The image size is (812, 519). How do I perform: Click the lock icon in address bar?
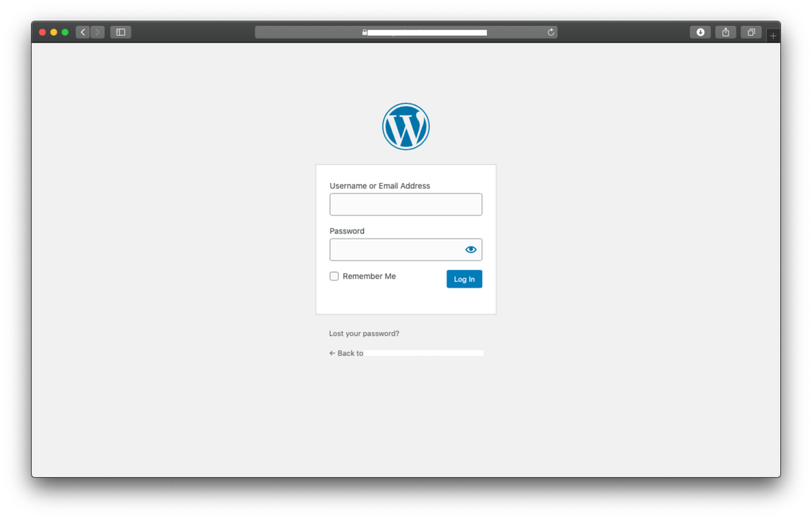coord(365,32)
